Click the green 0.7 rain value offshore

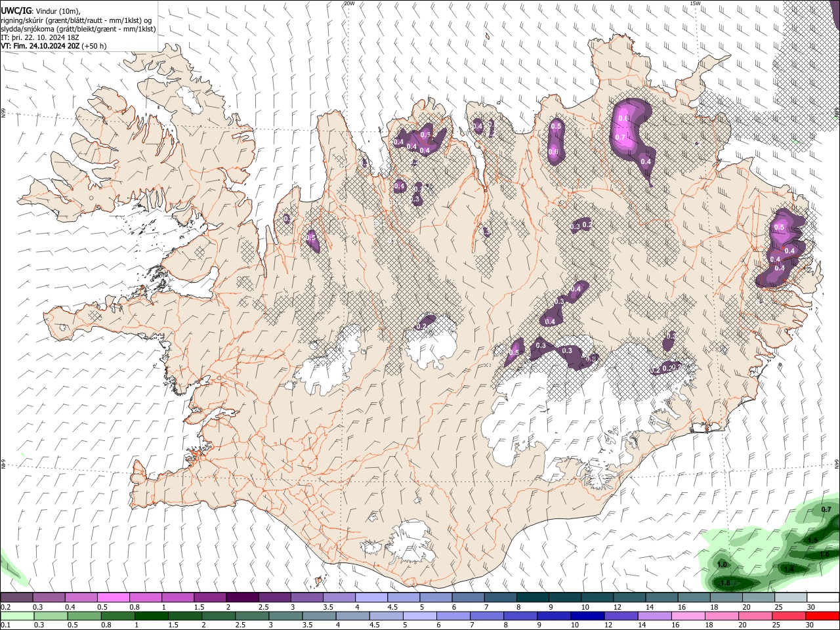point(827,509)
